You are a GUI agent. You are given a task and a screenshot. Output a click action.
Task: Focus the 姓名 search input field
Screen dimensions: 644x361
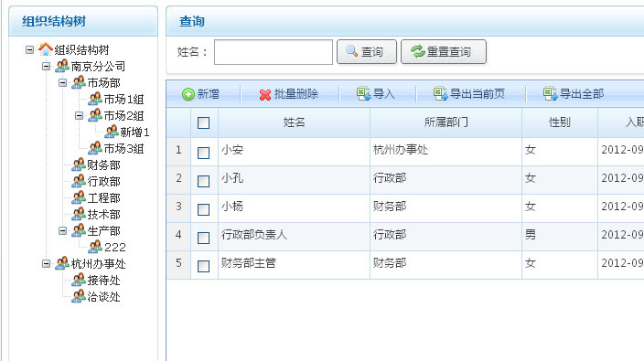click(x=274, y=52)
